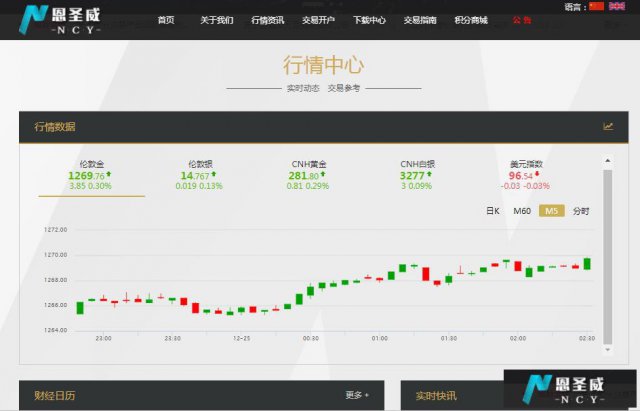Show the 美元指数 chart

pyautogui.click(x=527, y=175)
